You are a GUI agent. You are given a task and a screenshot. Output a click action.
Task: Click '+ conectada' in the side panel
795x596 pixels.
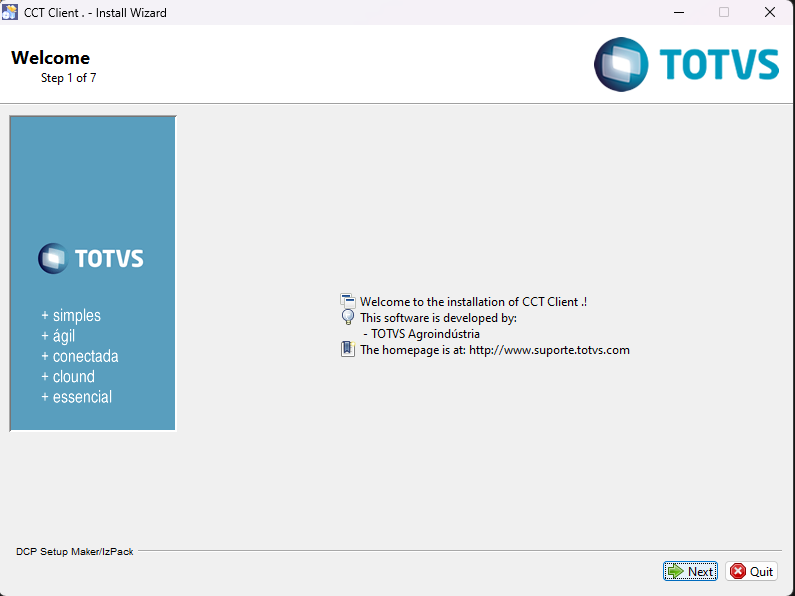80,356
